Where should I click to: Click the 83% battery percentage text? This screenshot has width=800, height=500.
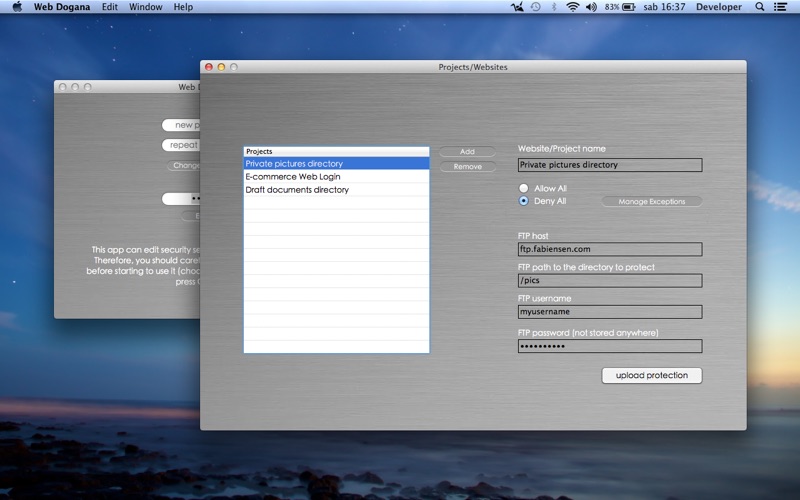pyautogui.click(x=612, y=7)
